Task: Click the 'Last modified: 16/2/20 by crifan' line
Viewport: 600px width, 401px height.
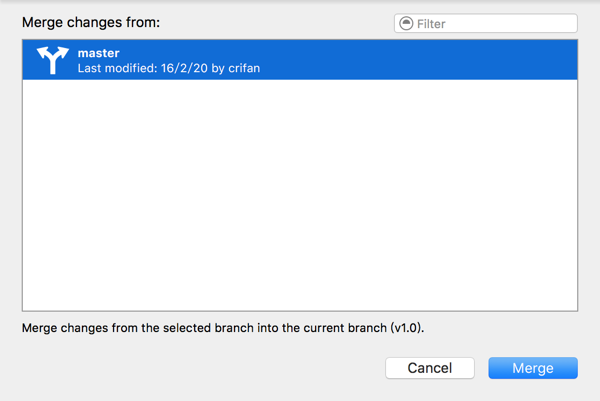Action: pyautogui.click(x=169, y=68)
